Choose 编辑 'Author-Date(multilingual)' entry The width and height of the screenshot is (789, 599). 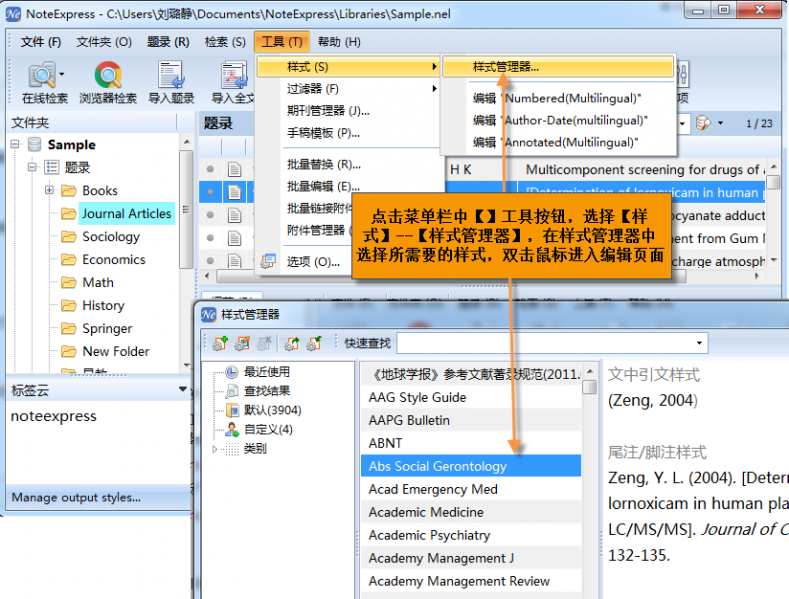[560, 120]
